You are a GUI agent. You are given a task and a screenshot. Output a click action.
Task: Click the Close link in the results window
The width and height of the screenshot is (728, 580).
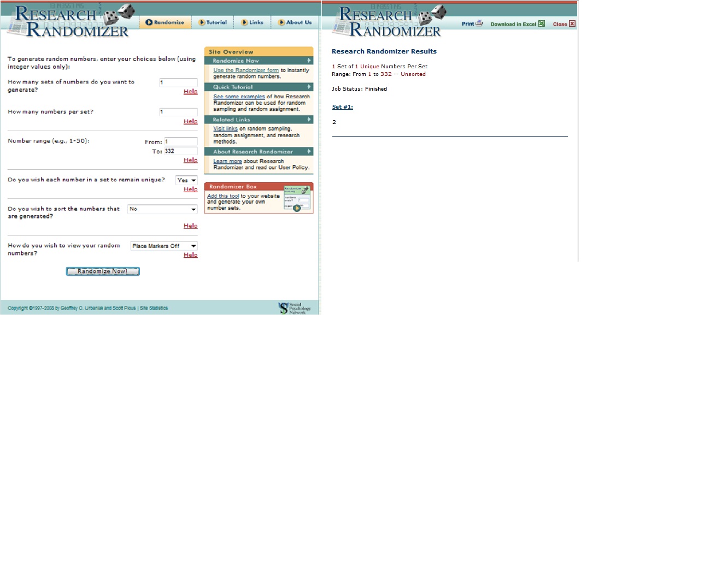(x=560, y=24)
